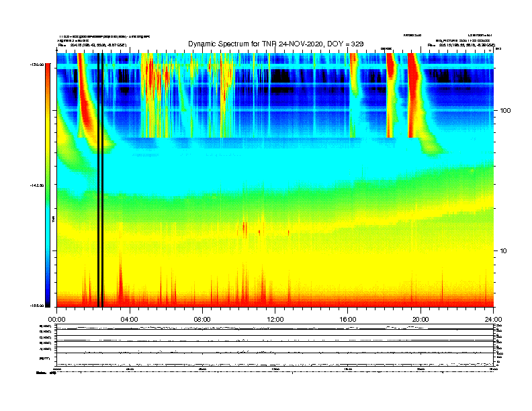Click the right black vertical marker line near 02:30

tap(103, 180)
